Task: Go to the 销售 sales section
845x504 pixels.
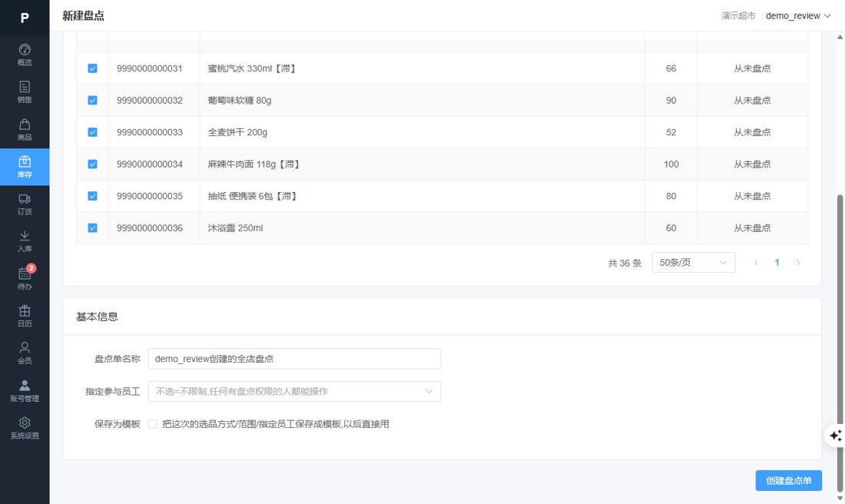Action: 25,92
